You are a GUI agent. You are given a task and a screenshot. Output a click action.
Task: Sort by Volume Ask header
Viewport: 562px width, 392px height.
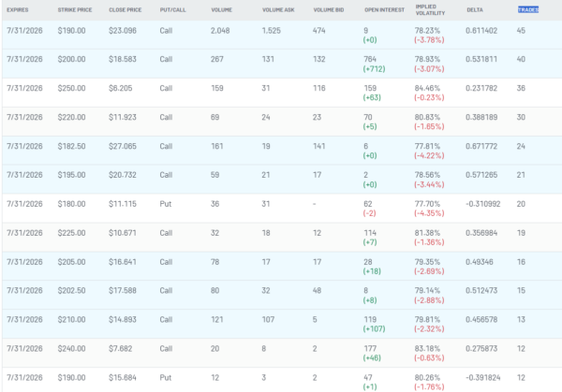[278, 9]
